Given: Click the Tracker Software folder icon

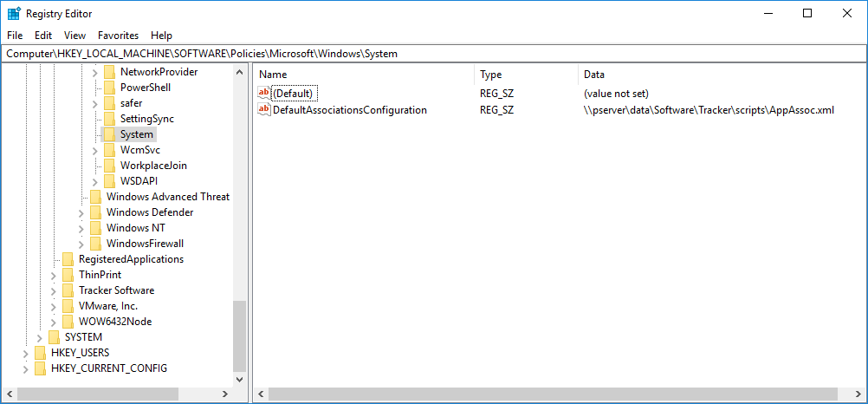Looking at the screenshot, I should click(x=68, y=290).
